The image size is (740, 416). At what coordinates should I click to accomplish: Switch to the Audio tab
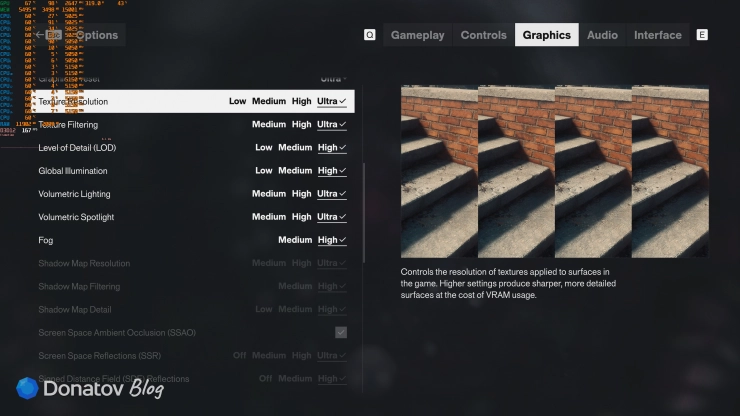(x=602, y=35)
